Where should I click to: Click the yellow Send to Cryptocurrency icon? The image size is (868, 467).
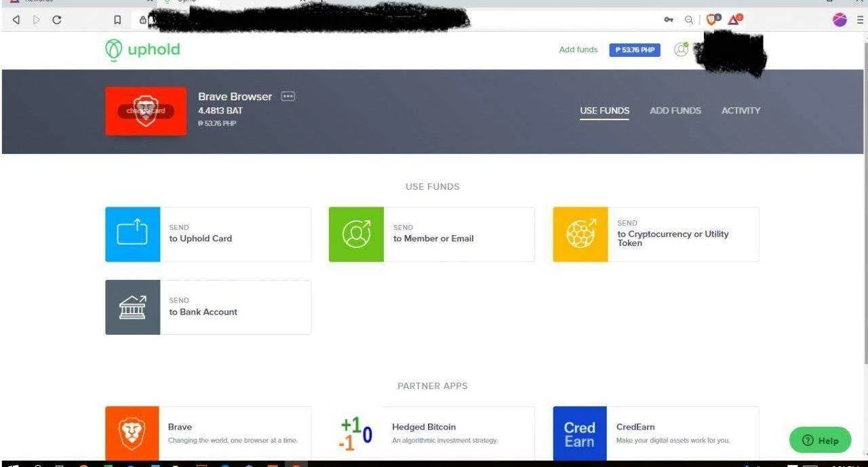coord(580,235)
